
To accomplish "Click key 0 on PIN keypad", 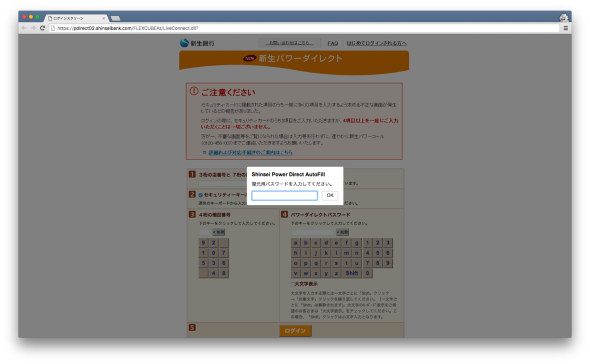I will [x=213, y=253].
